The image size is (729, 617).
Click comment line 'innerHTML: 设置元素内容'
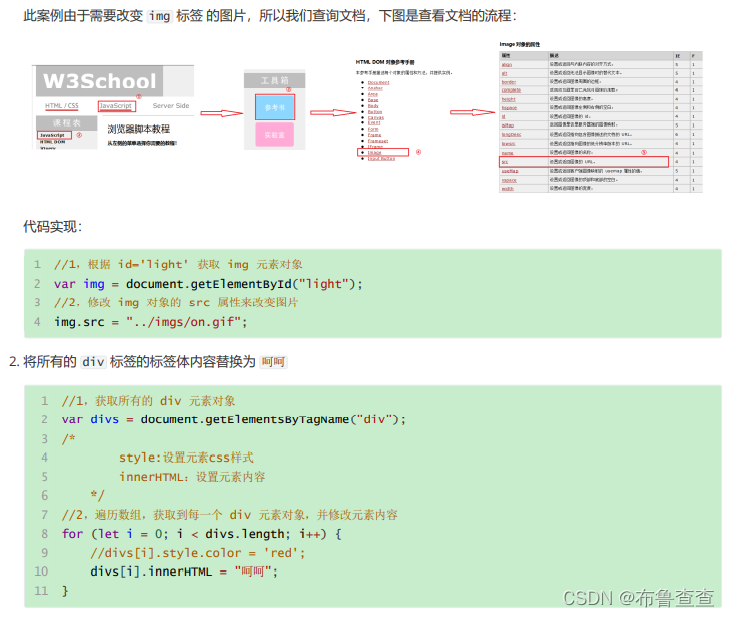(192, 477)
